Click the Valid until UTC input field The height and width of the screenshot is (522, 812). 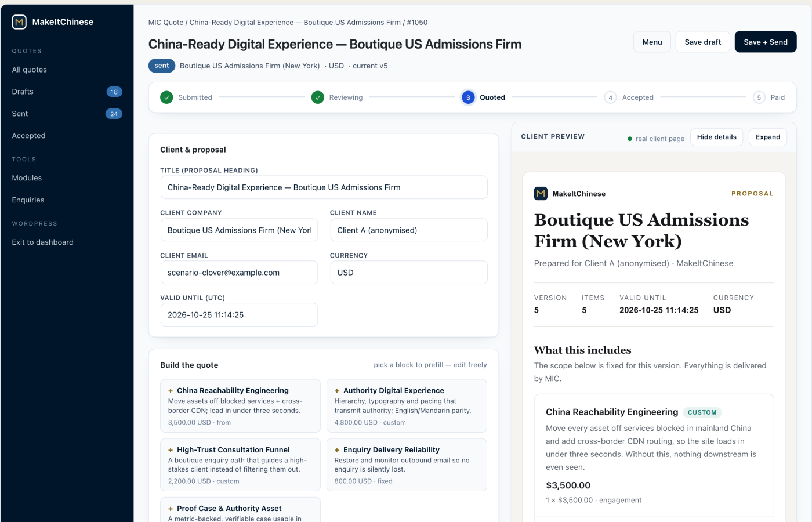[239, 315]
